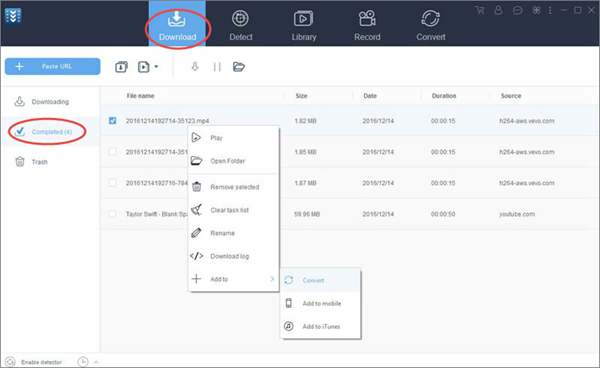600x368 pixels.
Task: Open the user account icon
Action: coord(498,10)
